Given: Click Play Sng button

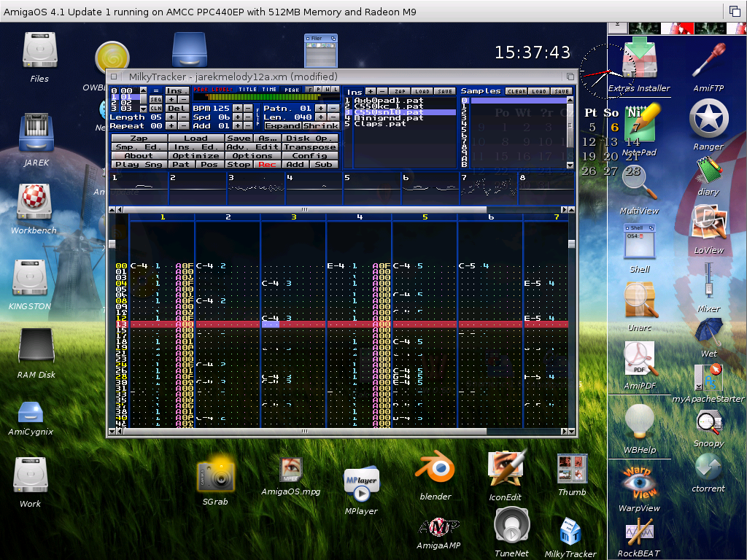Looking at the screenshot, I should point(139,164).
